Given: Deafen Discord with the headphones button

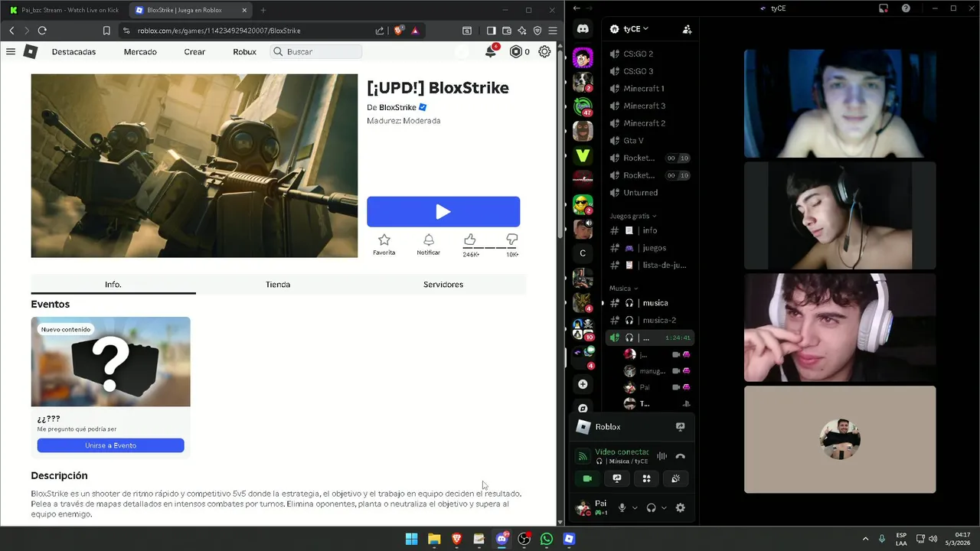Looking at the screenshot, I should pyautogui.click(x=652, y=507).
